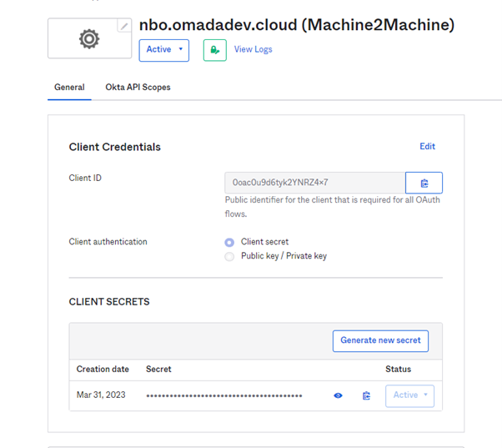Edit the application logo with pencil icon
This screenshot has height=448, width=502.
click(x=124, y=26)
